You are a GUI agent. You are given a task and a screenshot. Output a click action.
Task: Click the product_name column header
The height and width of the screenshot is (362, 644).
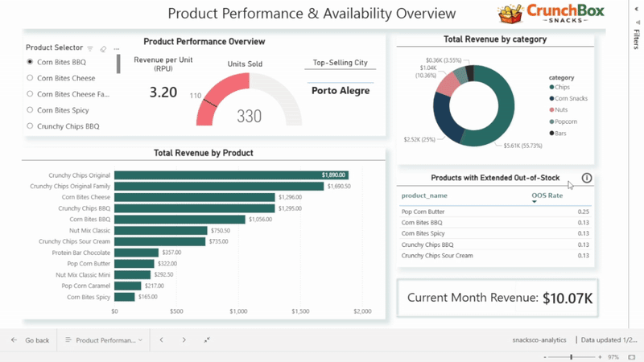[424, 195]
